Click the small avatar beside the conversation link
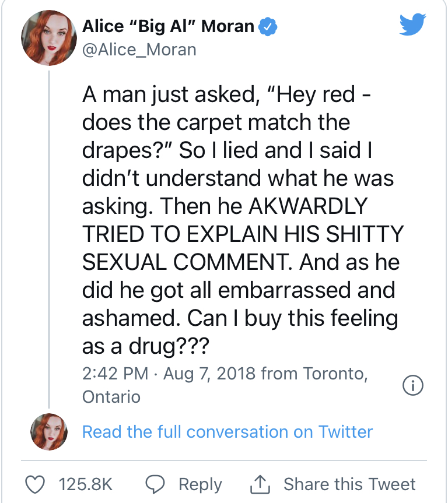Screen dimensions: 448x503 (49, 432)
